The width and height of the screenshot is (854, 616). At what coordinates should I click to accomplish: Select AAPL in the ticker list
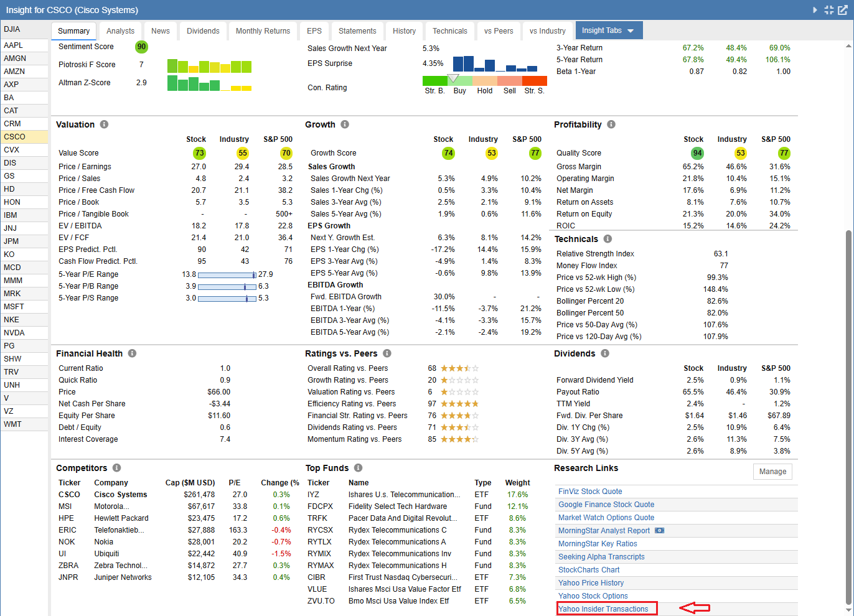pos(24,45)
